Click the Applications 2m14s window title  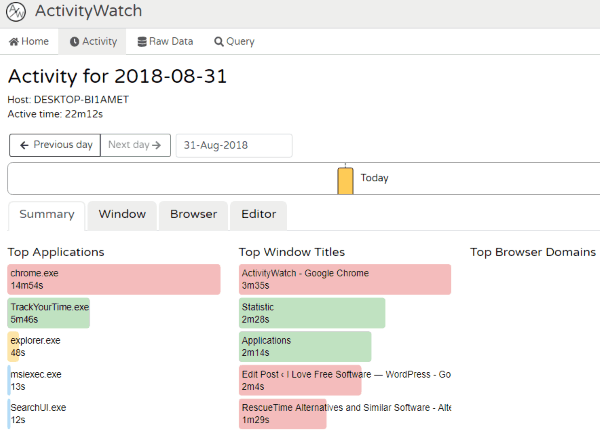(x=305, y=347)
